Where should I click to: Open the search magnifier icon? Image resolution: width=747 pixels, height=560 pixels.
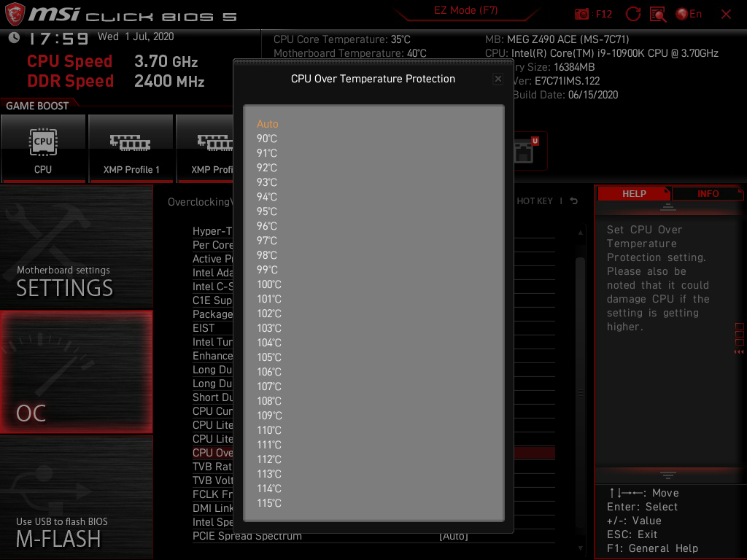point(657,14)
